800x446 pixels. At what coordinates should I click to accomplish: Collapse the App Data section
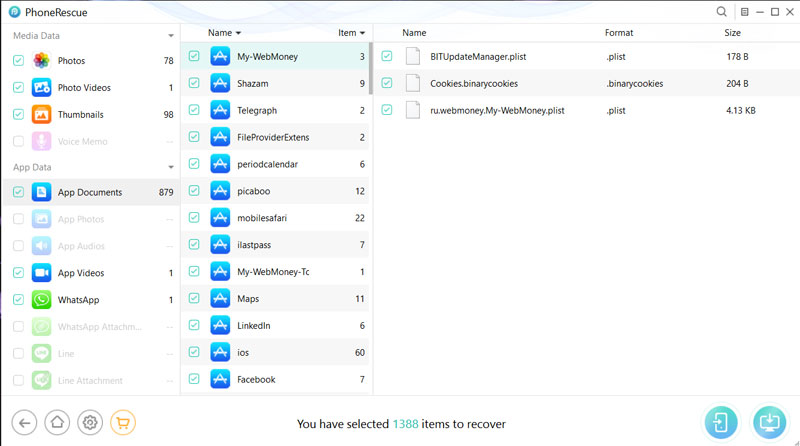171,167
